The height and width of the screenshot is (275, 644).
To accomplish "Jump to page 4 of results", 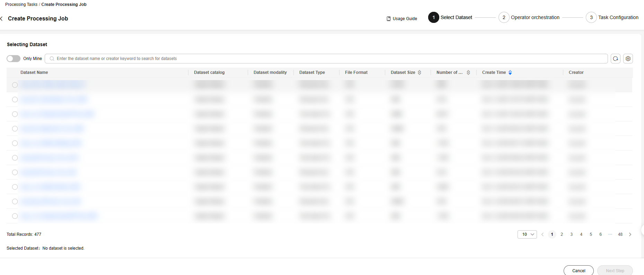I will click(x=581, y=234).
